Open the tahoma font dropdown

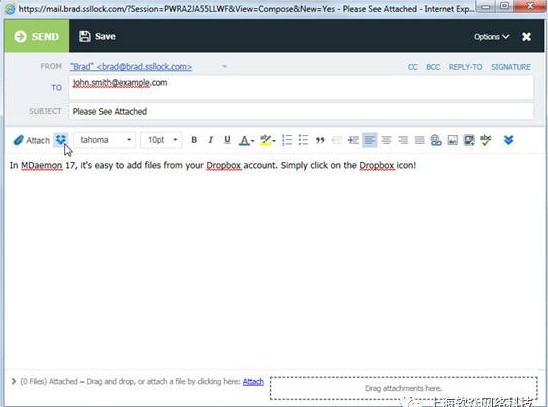click(105, 140)
